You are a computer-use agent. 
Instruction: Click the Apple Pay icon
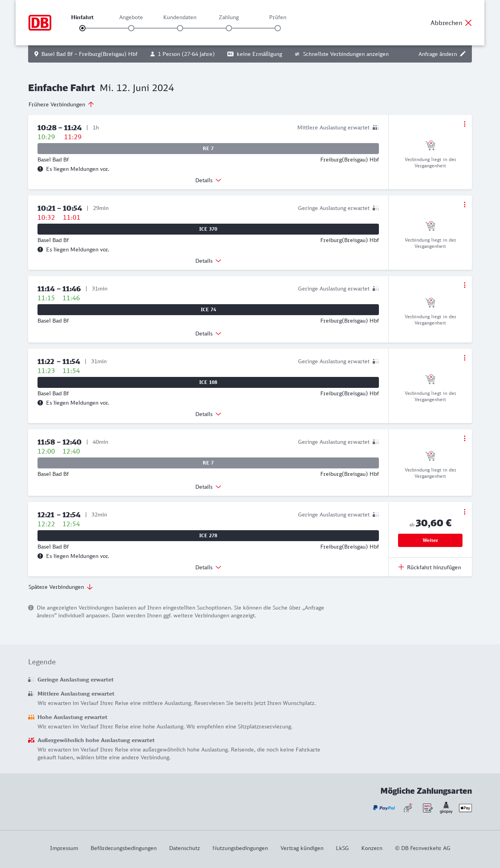(x=465, y=808)
